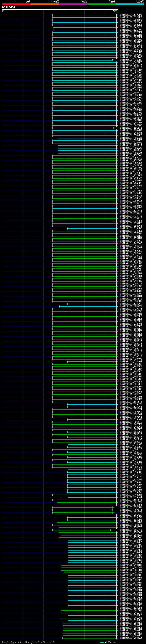Click the green ~80% legend color bar
Image resolution: width=146 pixels, height=644 pixels.
coord(101,4)
